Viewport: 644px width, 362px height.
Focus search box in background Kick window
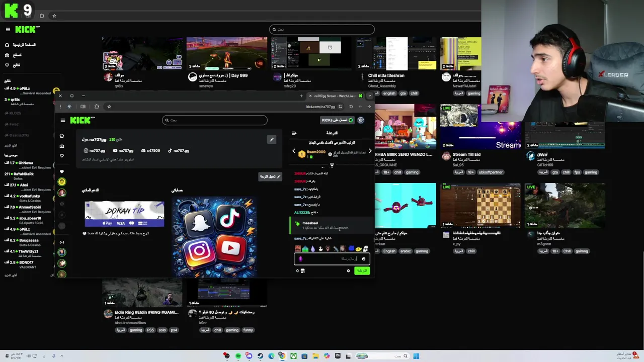[322, 29]
